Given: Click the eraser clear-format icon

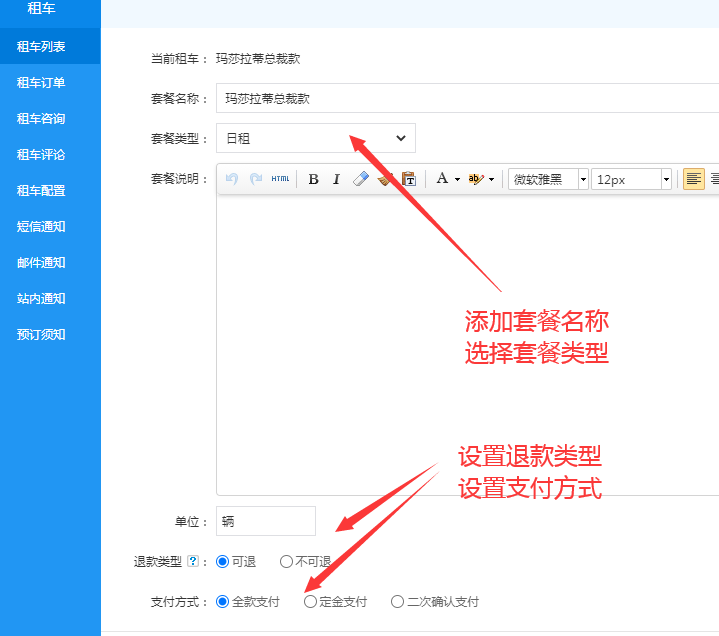Looking at the screenshot, I should pos(361,179).
